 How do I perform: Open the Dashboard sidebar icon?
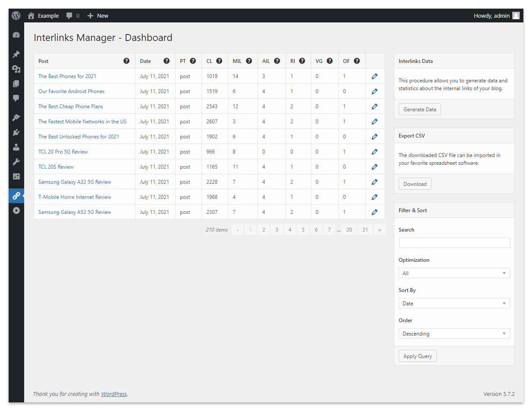coord(16,35)
